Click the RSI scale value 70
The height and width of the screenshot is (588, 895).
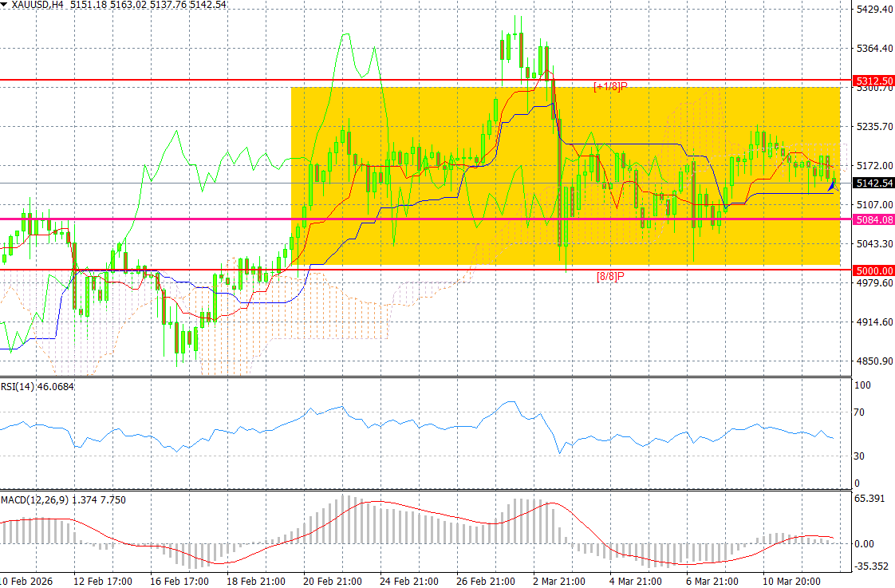(x=859, y=412)
